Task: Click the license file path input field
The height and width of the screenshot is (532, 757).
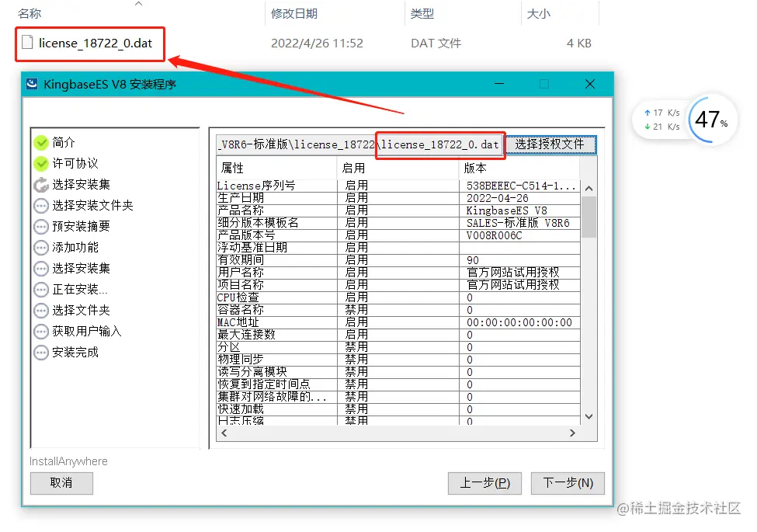Action: coord(359,144)
